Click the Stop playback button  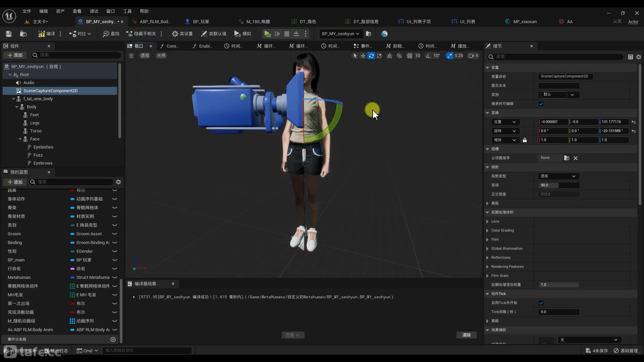coord(287,34)
